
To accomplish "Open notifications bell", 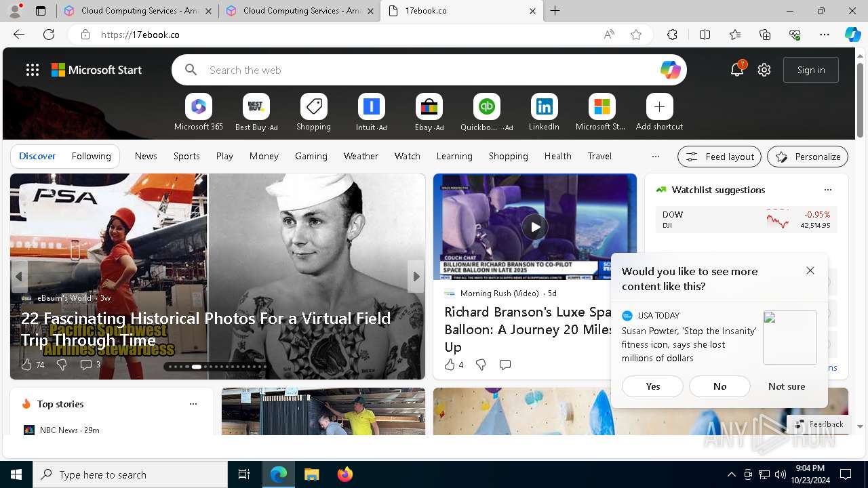I will point(737,69).
